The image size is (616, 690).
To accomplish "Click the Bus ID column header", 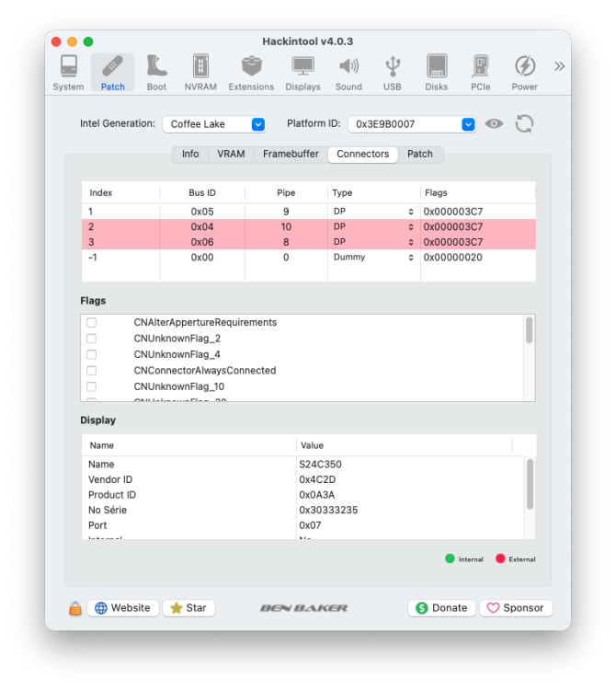I will (202, 193).
